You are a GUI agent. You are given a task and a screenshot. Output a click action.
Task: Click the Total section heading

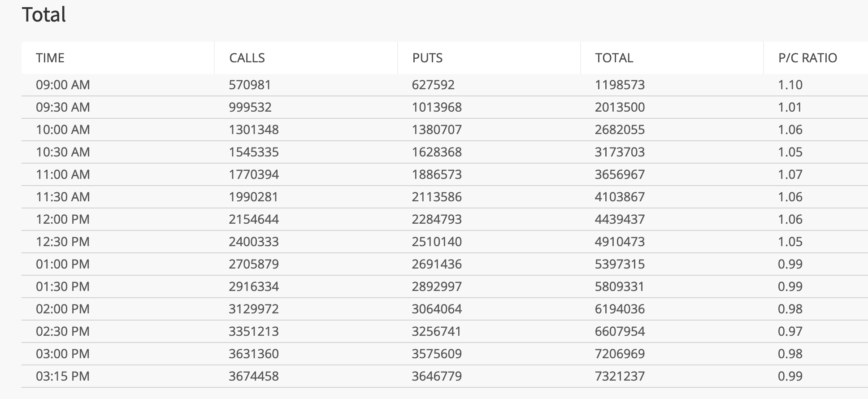tap(44, 14)
